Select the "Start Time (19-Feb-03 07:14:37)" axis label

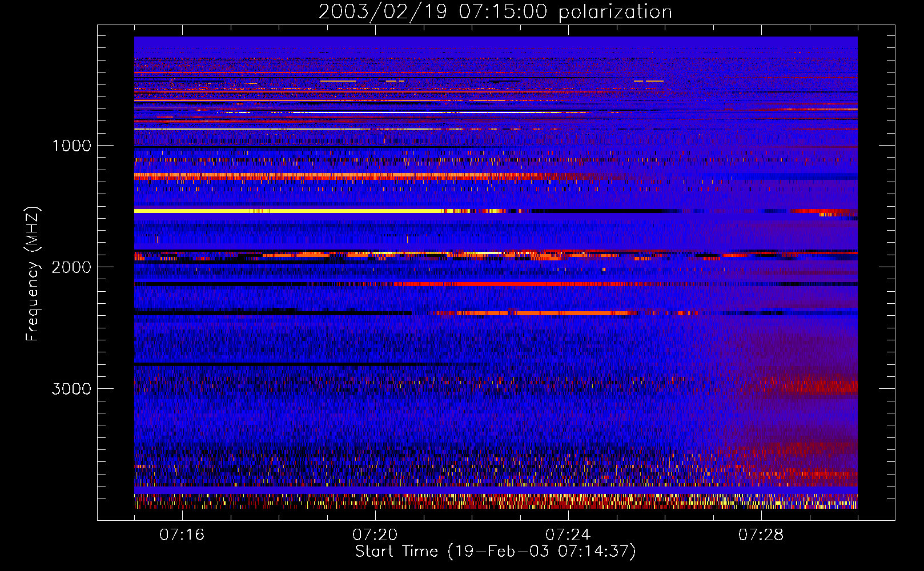point(495,552)
